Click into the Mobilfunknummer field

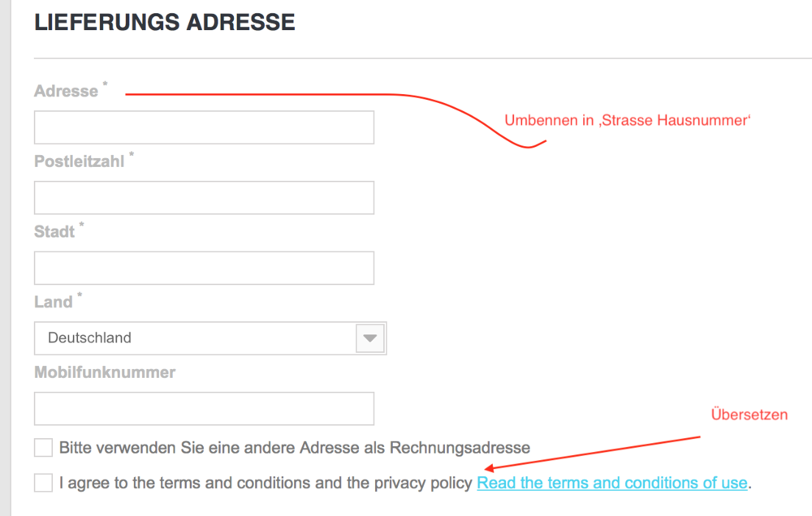(x=204, y=409)
